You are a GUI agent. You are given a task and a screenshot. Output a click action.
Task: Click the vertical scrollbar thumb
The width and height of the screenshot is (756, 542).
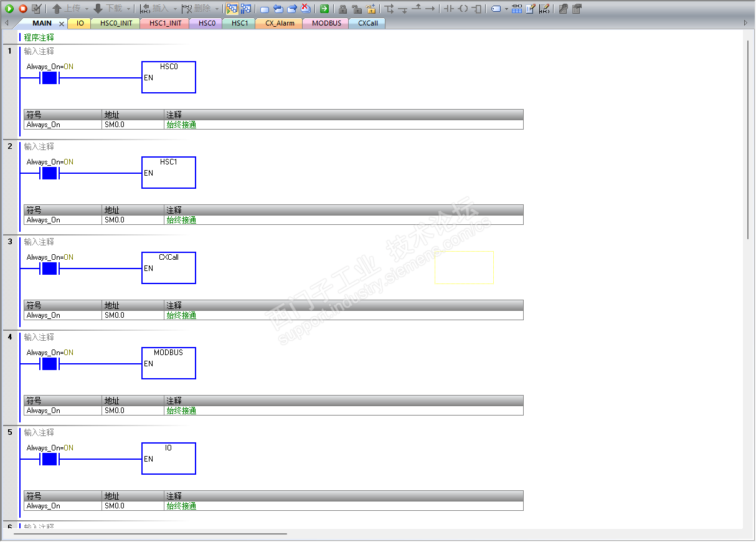coord(748,139)
